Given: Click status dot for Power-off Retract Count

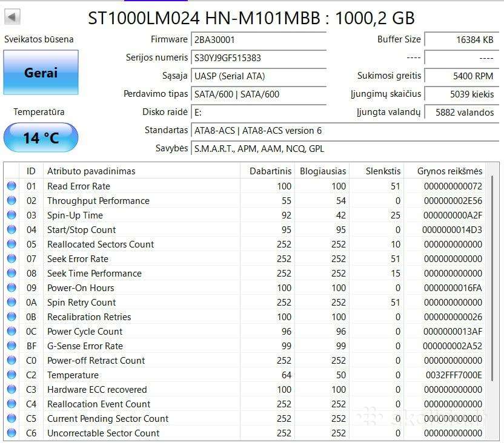Looking at the screenshot, I should 12,360.
